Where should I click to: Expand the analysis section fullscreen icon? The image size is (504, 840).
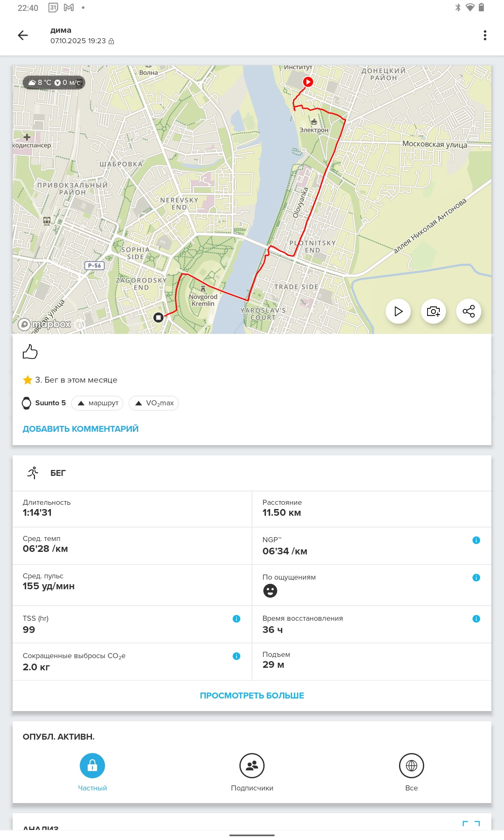471,824
